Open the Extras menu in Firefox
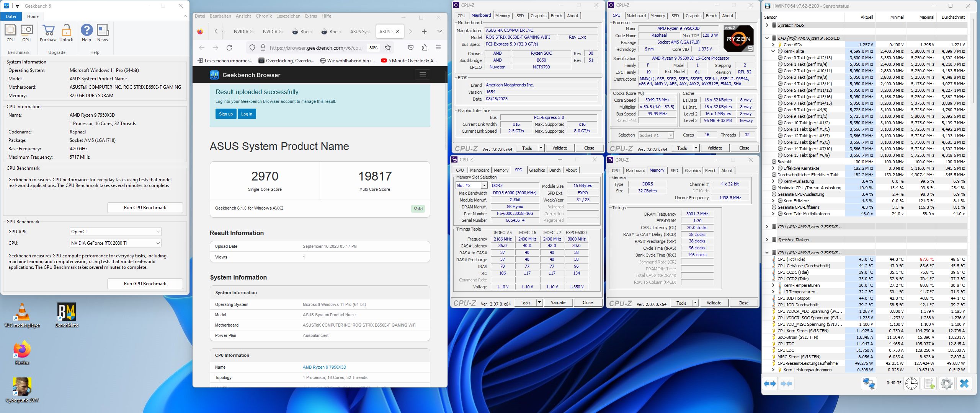The width and height of the screenshot is (980, 413). (311, 16)
